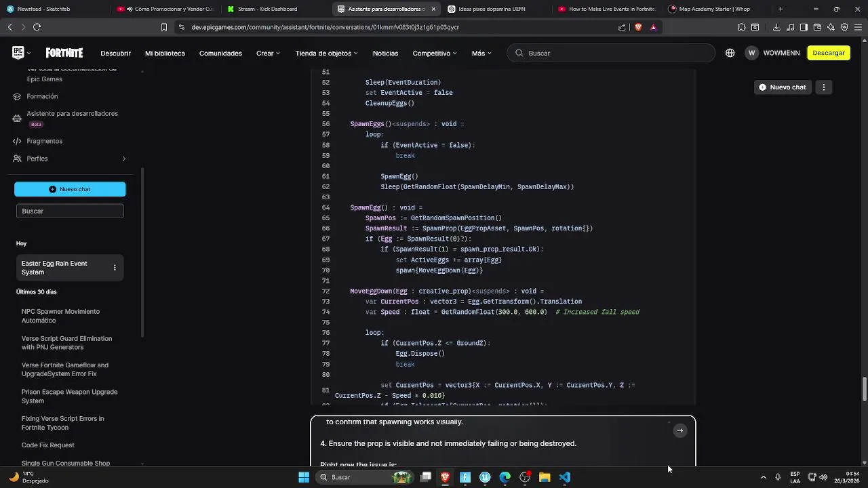Click the sidebar chat Buscar field
The width and height of the screenshot is (868, 488).
tap(70, 211)
